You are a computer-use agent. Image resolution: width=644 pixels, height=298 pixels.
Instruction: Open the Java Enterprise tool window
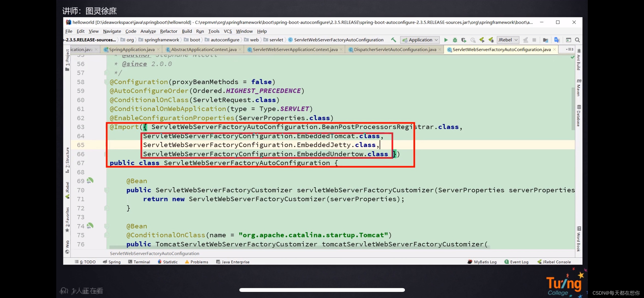[233, 262]
